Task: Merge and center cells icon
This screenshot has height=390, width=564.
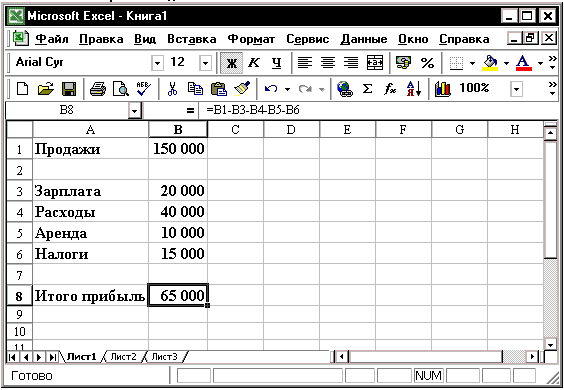Action: point(374,63)
